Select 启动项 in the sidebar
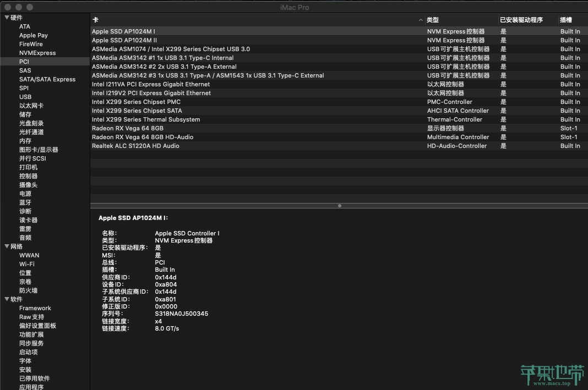 click(28, 352)
